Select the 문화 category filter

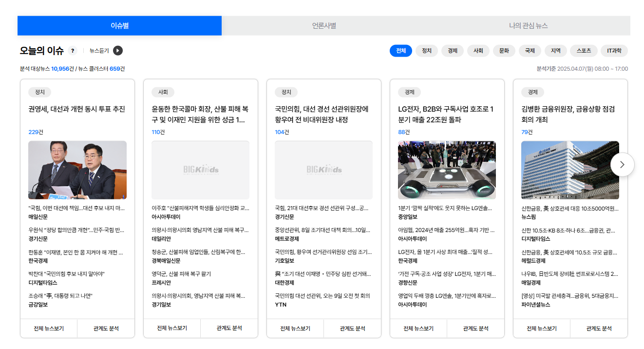[x=504, y=51]
